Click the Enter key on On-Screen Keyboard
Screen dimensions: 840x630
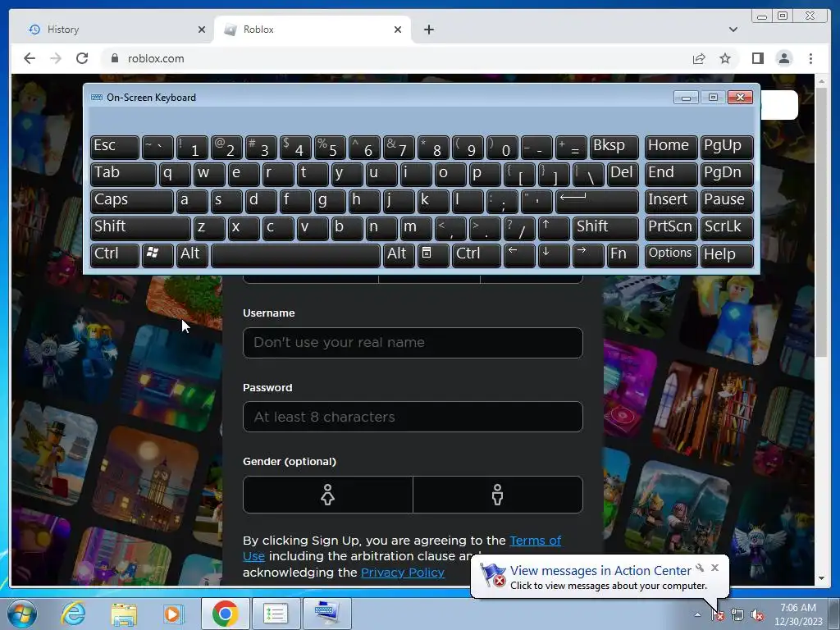pyautogui.click(x=597, y=200)
